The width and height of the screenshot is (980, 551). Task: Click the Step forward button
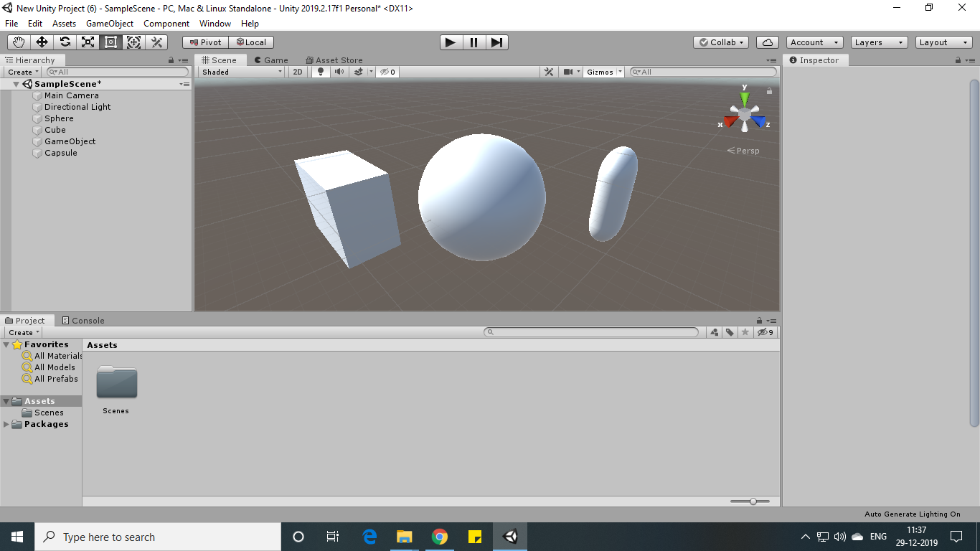click(496, 42)
